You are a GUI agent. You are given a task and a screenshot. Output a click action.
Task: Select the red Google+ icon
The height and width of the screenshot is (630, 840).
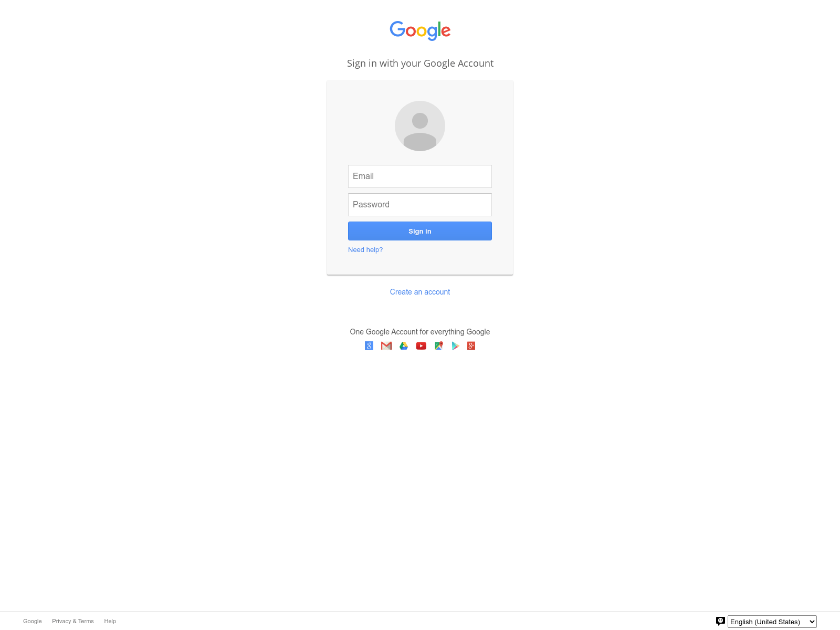(x=471, y=345)
